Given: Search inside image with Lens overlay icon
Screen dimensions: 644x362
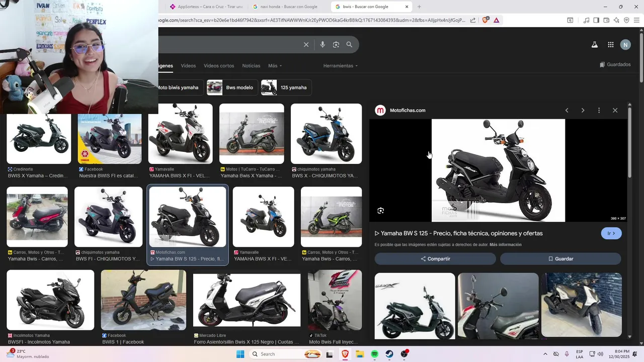Looking at the screenshot, I should click(x=380, y=211).
